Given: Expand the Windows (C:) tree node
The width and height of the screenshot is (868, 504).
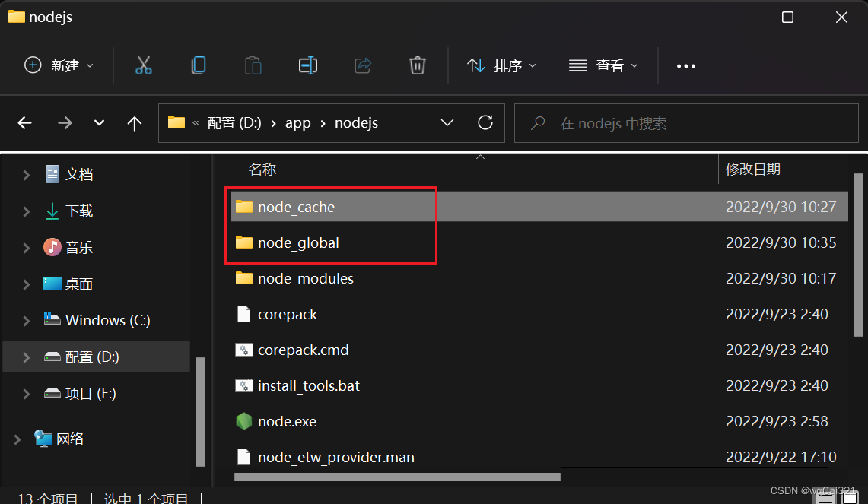Looking at the screenshot, I should [26, 320].
